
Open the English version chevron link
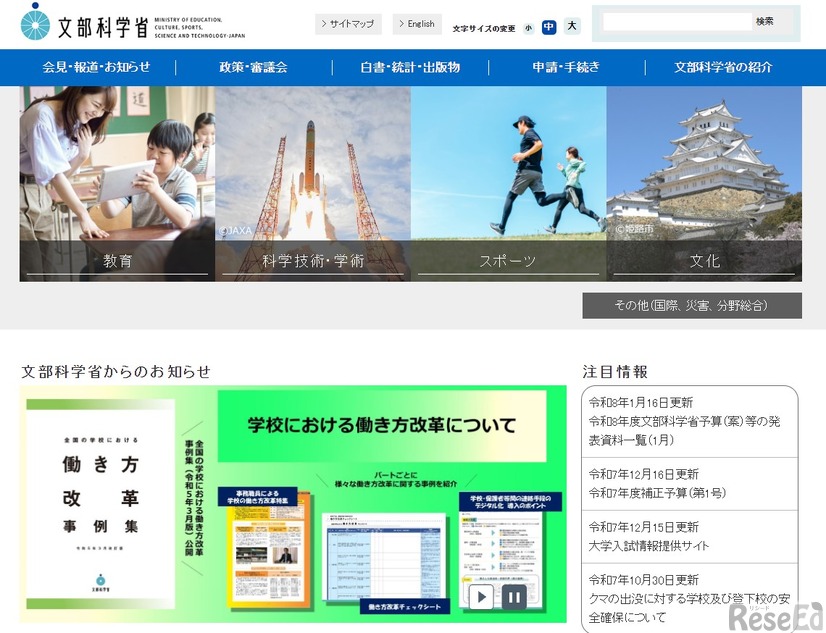point(417,24)
